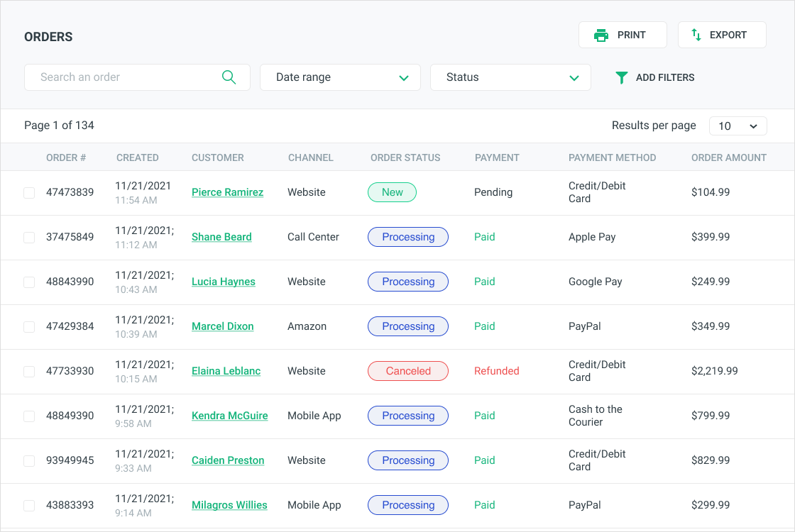The image size is (795, 532).
Task: Open customer Pierce Ramirez's profile
Action: point(227,192)
